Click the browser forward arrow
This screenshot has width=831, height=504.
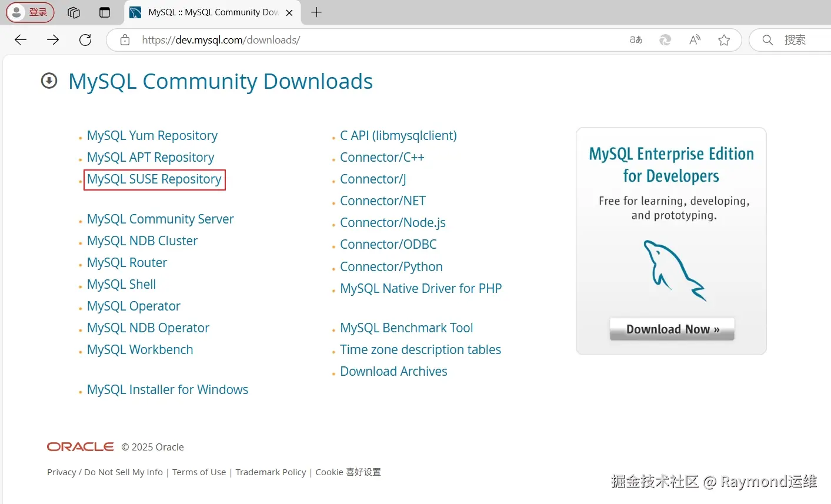tap(53, 40)
